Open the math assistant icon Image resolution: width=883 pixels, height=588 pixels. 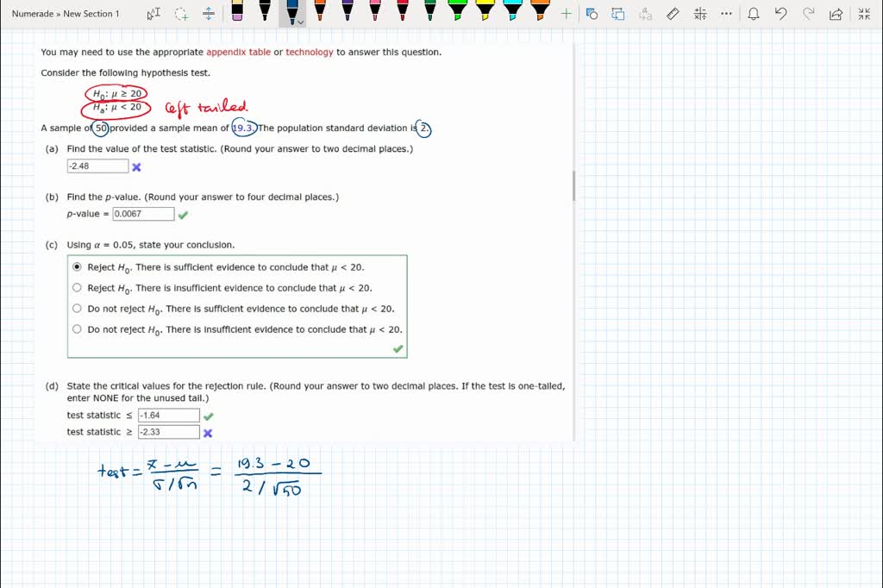pos(699,14)
